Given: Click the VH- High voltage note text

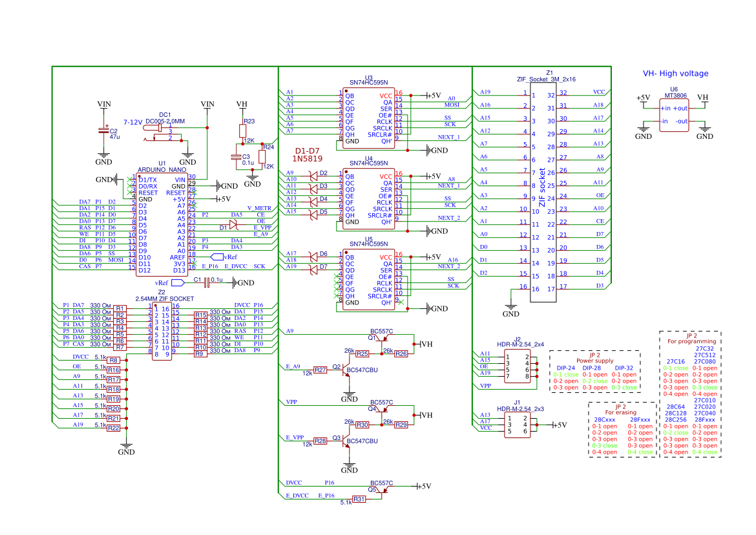Looking at the screenshot, I should pyautogui.click(x=676, y=73).
